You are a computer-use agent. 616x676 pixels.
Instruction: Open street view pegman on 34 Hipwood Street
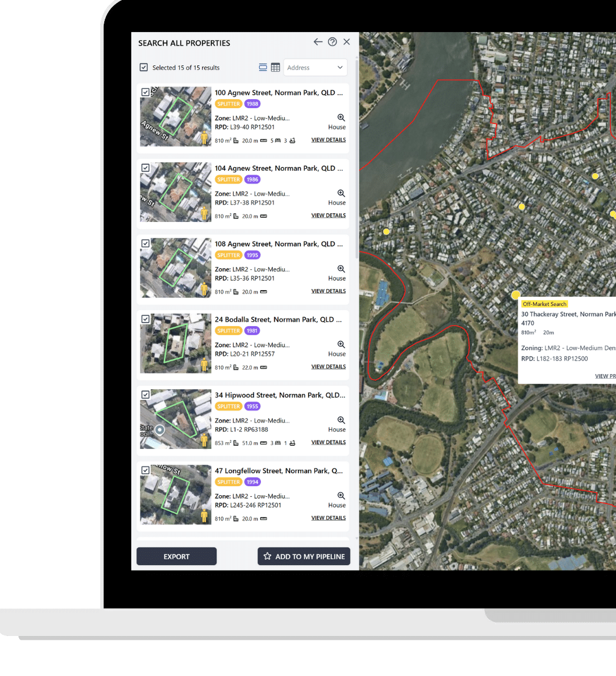pyautogui.click(x=204, y=439)
